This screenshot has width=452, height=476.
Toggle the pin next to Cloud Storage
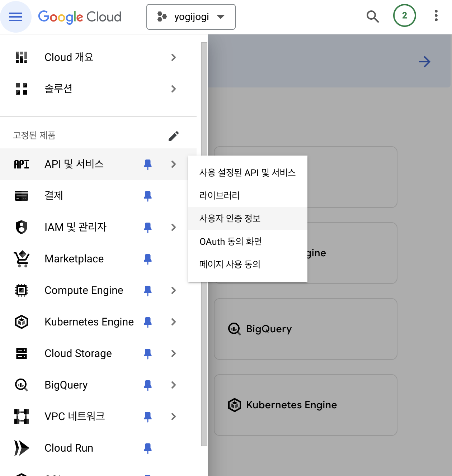point(148,353)
